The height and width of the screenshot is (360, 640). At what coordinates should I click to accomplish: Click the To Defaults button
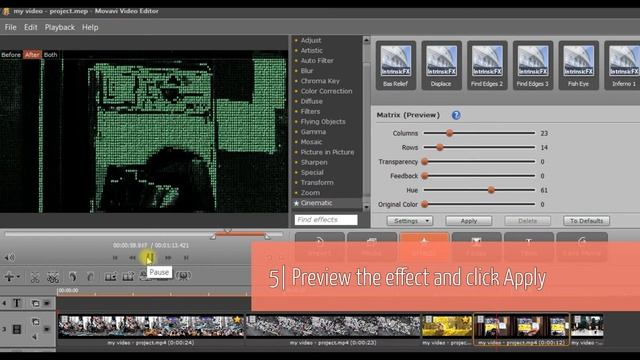(586, 221)
